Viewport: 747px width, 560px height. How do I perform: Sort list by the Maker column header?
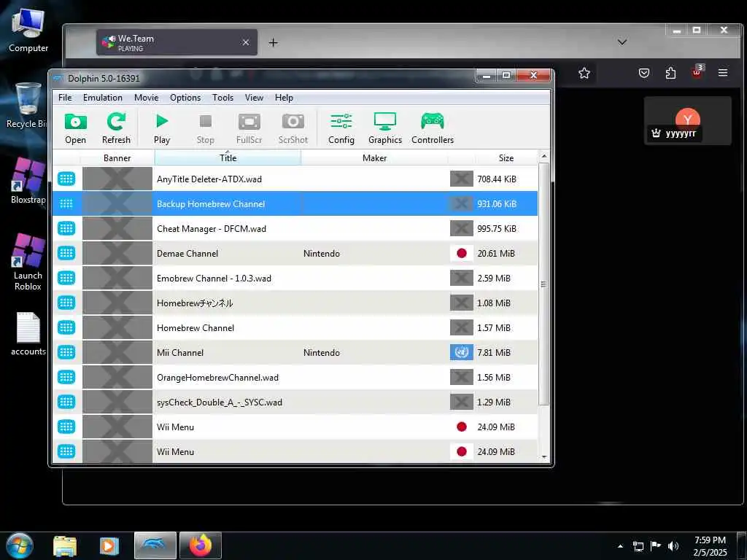[x=374, y=157]
